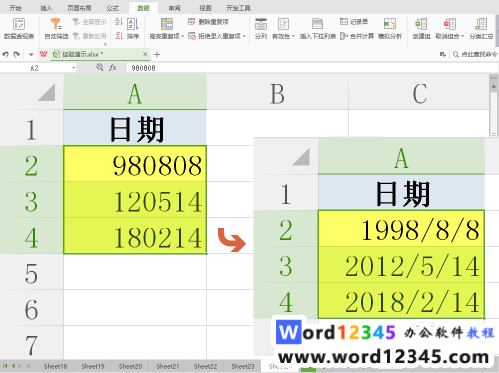The width and height of the screenshot is (499, 373).
Task: Click the formula bar showing 980808
Action: (312, 68)
